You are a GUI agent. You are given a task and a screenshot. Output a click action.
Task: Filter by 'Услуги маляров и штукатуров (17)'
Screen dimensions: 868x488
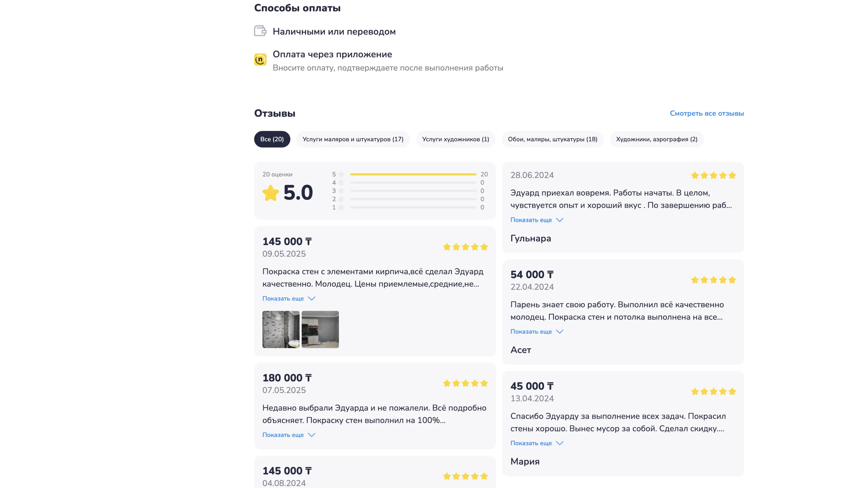pyautogui.click(x=352, y=139)
